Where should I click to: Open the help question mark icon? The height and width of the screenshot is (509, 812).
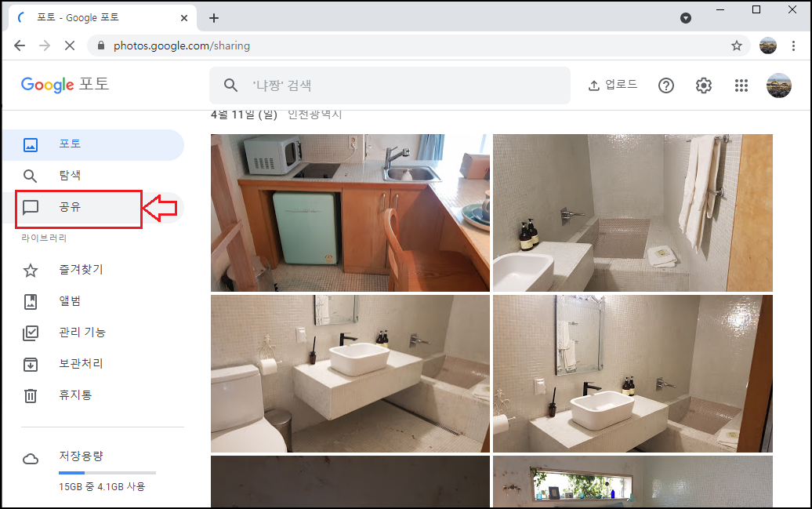[x=666, y=85]
